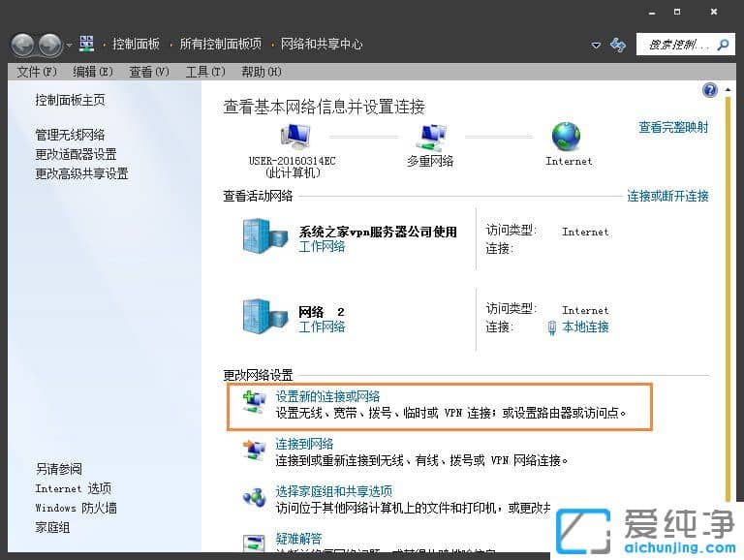Open the 文件(F) menu
This screenshot has width=744, height=560.
coord(37,72)
